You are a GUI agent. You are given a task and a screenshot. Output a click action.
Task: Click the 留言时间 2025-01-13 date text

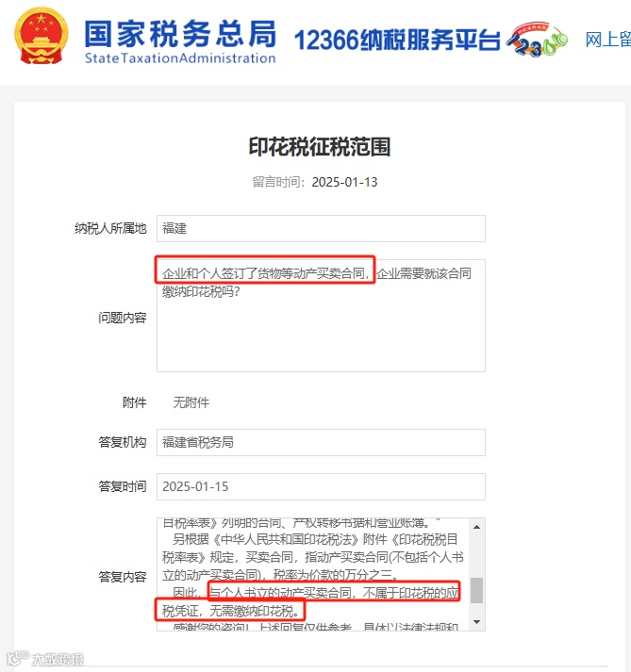(x=315, y=182)
